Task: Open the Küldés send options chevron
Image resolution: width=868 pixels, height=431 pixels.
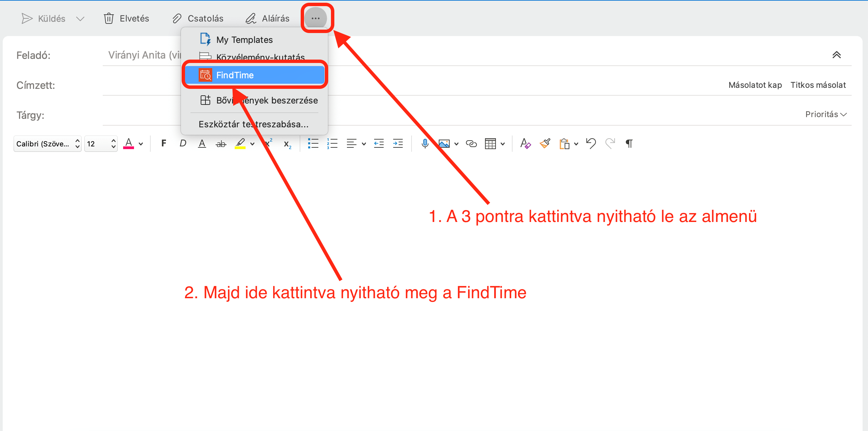Action: (x=80, y=19)
